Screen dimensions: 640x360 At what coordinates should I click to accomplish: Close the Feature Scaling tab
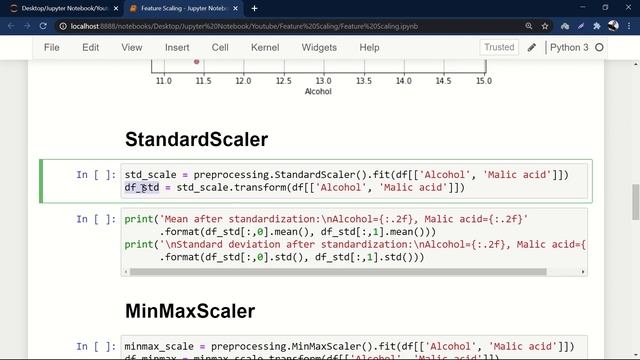236,8
